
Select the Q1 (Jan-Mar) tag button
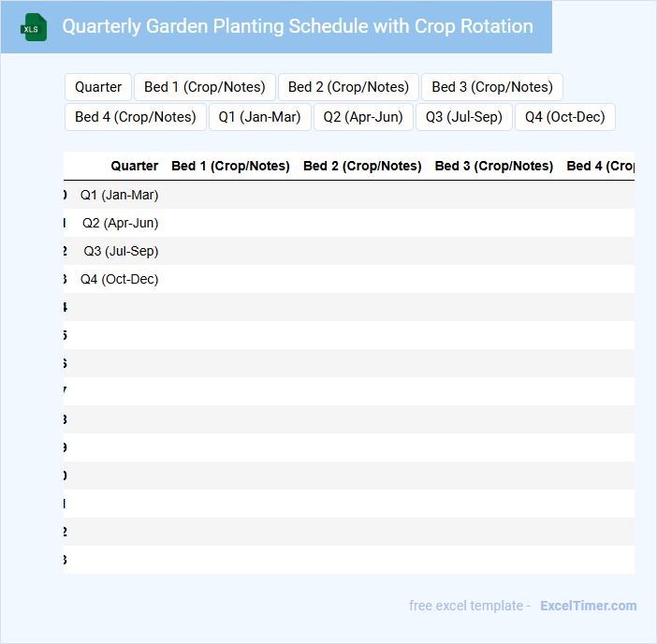(260, 117)
